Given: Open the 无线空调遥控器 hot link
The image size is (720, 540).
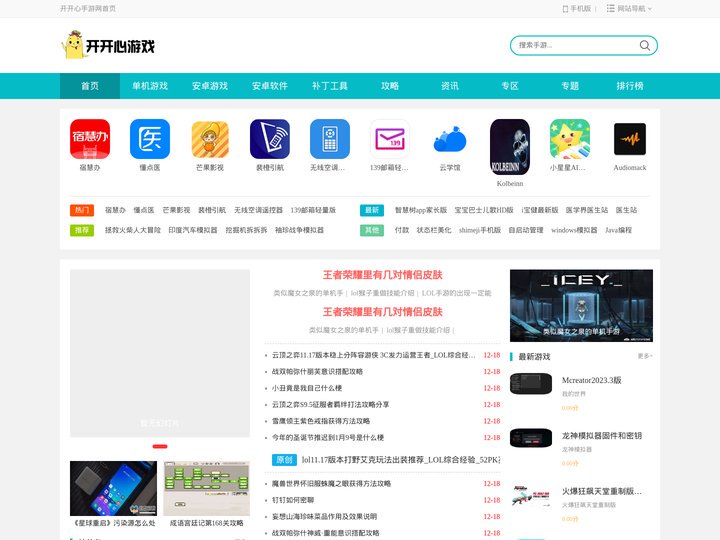Looking at the screenshot, I should coord(259,210).
